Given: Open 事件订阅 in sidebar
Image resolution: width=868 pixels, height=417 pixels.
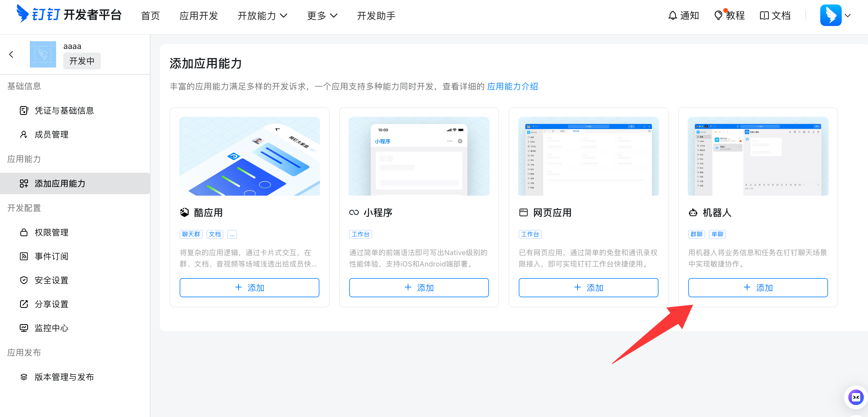Looking at the screenshot, I should pyautogui.click(x=75, y=256).
